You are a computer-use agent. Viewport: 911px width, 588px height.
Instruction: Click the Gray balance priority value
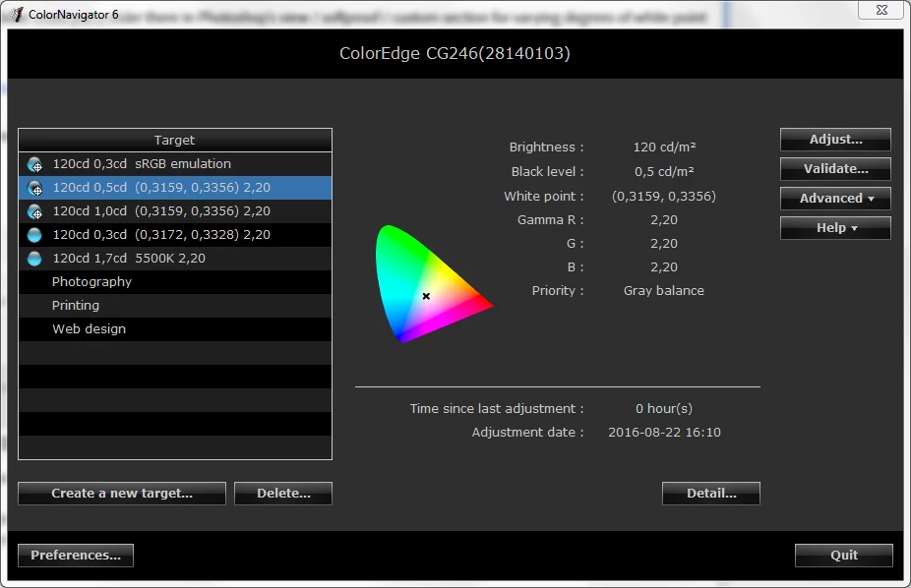(664, 291)
